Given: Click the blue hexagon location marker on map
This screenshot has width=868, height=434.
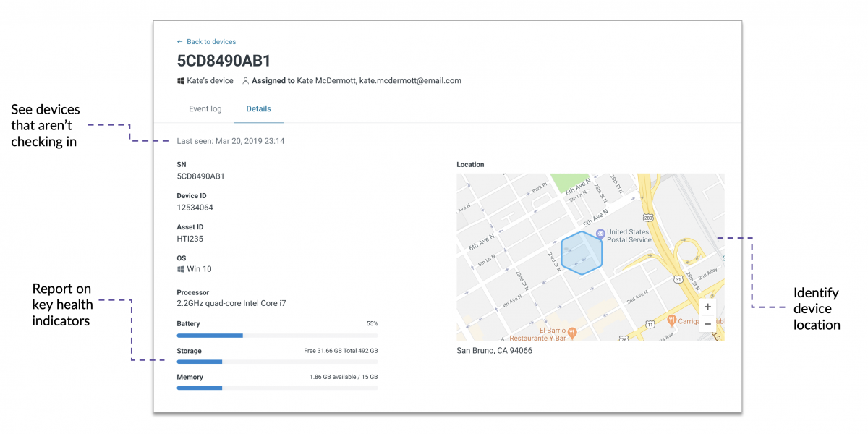Looking at the screenshot, I should click(582, 253).
